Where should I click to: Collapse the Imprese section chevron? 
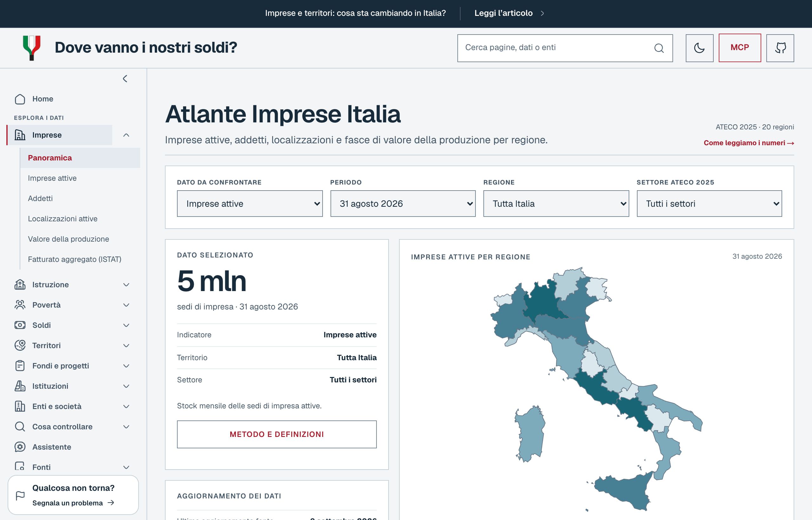(x=126, y=135)
